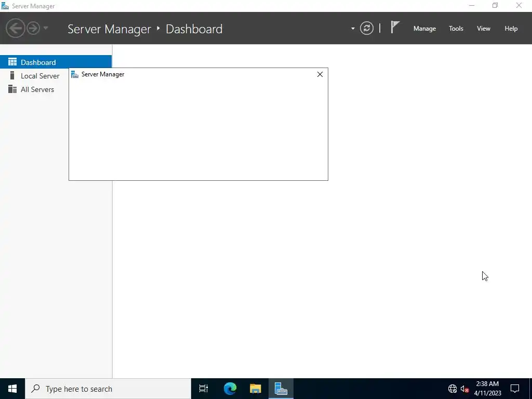The width and height of the screenshot is (532, 399).
Task: Open the Tools menu
Action: pyautogui.click(x=456, y=29)
